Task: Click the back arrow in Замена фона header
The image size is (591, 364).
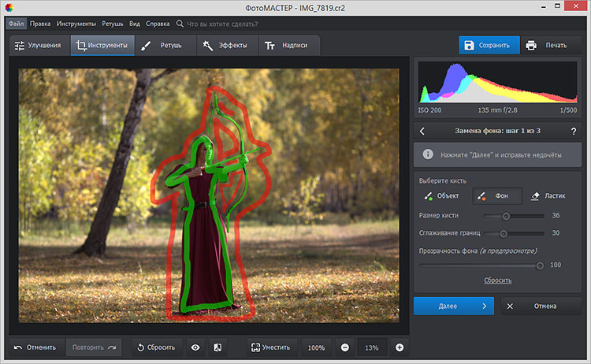Action: pos(423,131)
